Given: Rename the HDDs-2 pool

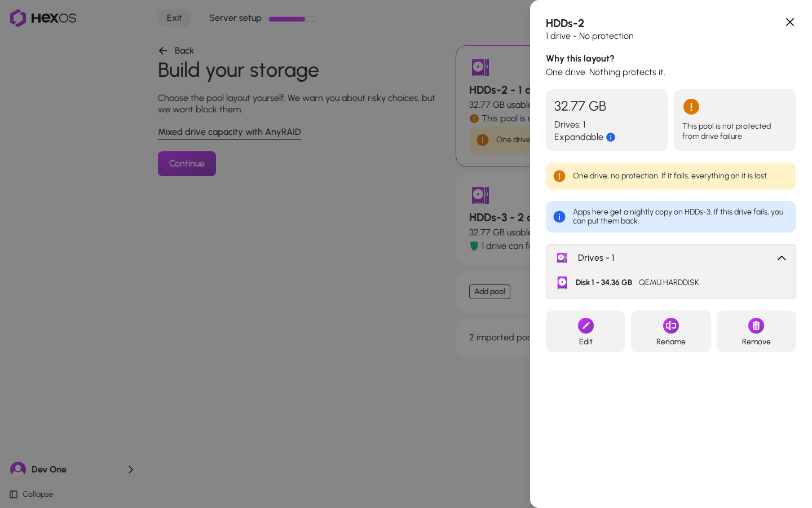Looking at the screenshot, I should pos(671,331).
